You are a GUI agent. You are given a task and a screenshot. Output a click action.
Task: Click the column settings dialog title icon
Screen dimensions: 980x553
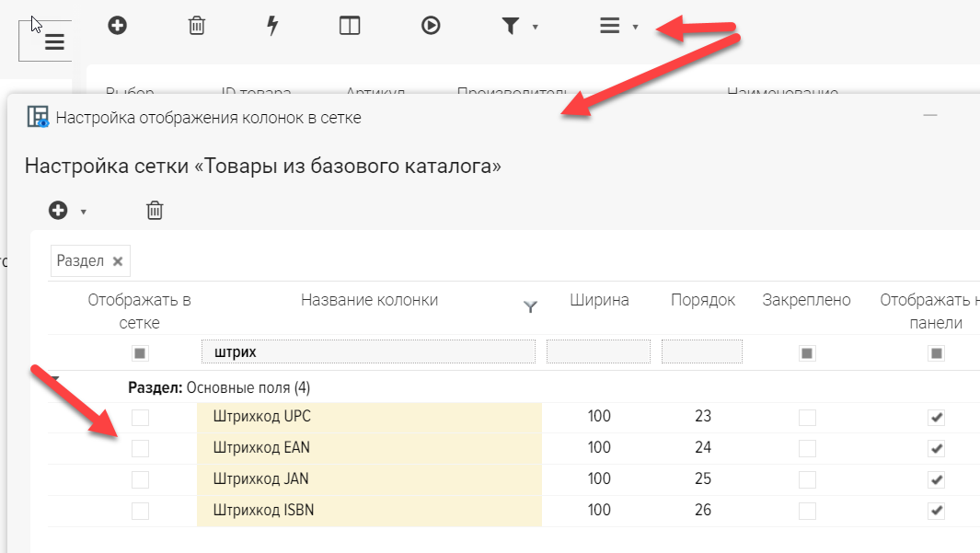coord(38,117)
